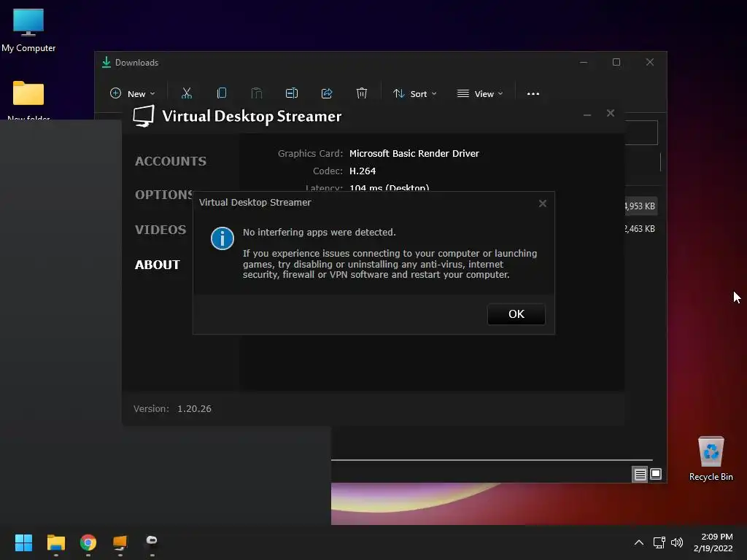Click the Copy icon in Downloads toolbar

(x=222, y=93)
